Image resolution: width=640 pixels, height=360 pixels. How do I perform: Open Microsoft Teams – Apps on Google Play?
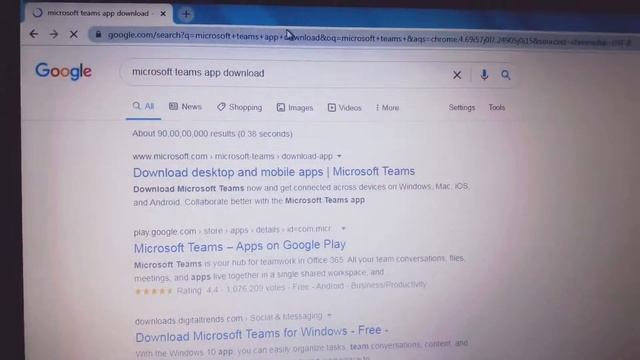tap(240, 246)
